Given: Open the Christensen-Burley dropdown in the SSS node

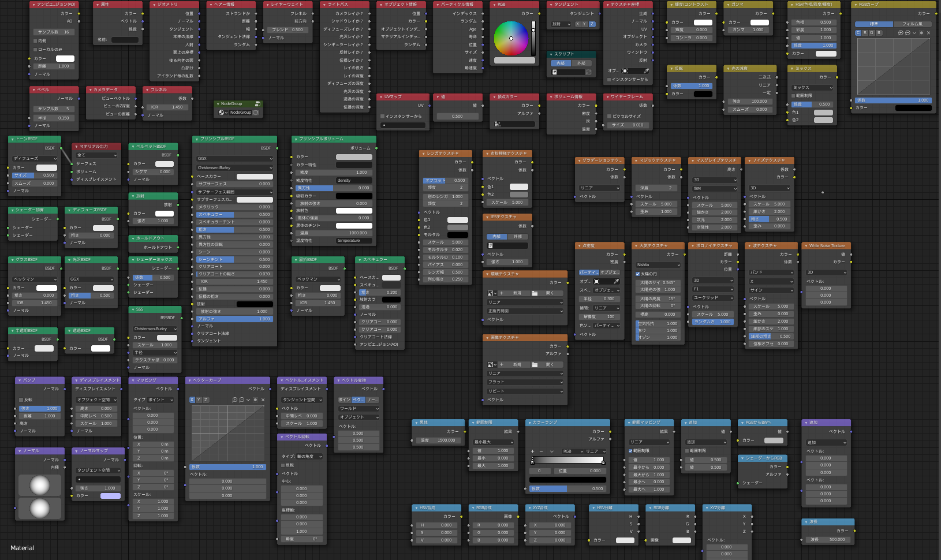Looking at the screenshot, I should 154,329.
